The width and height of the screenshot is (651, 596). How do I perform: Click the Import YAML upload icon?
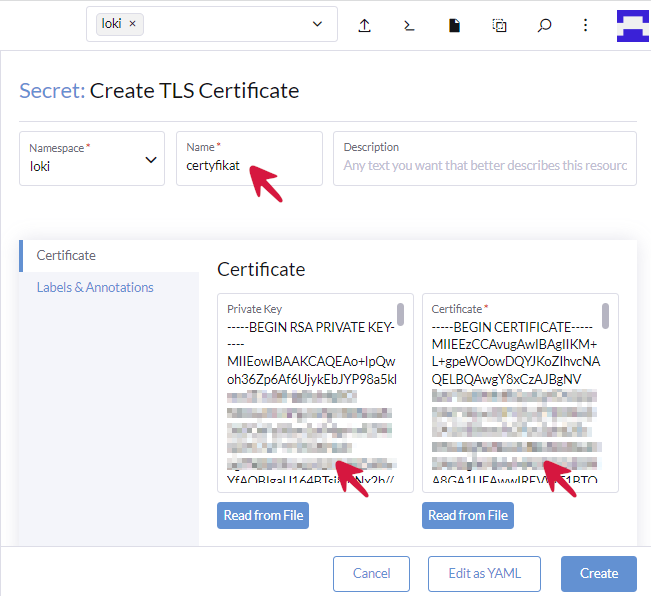pyautogui.click(x=365, y=25)
